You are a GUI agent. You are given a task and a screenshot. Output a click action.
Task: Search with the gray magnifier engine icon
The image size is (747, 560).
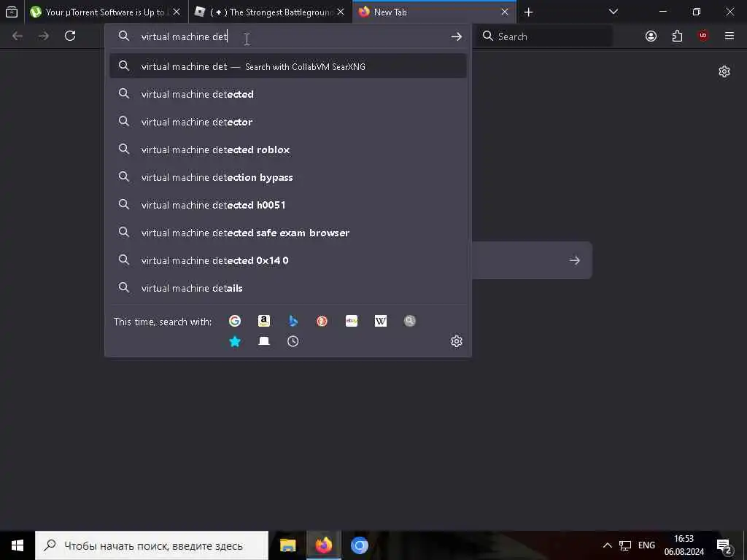(x=410, y=321)
